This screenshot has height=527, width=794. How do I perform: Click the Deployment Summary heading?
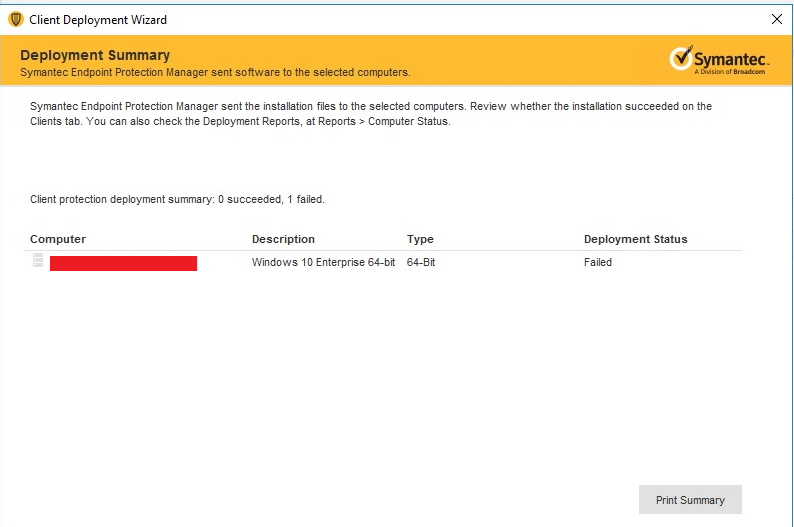(95, 55)
